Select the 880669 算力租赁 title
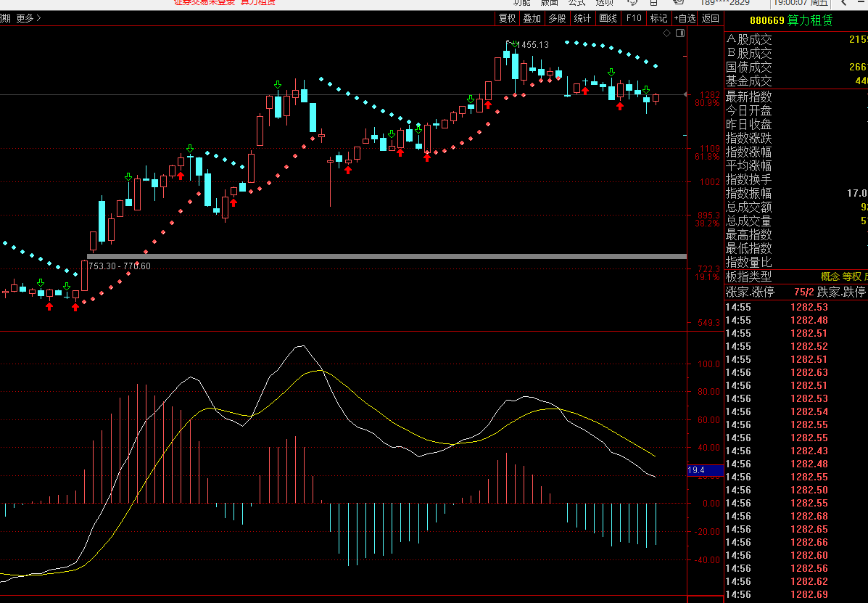 point(791,21)
